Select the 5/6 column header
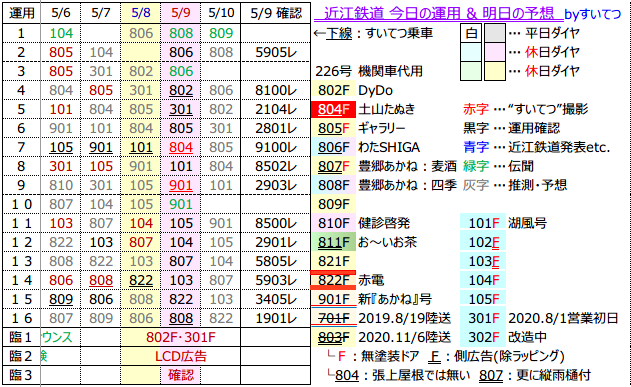The height and width of the screenshot is (387, 631). [x=61, y=13]
